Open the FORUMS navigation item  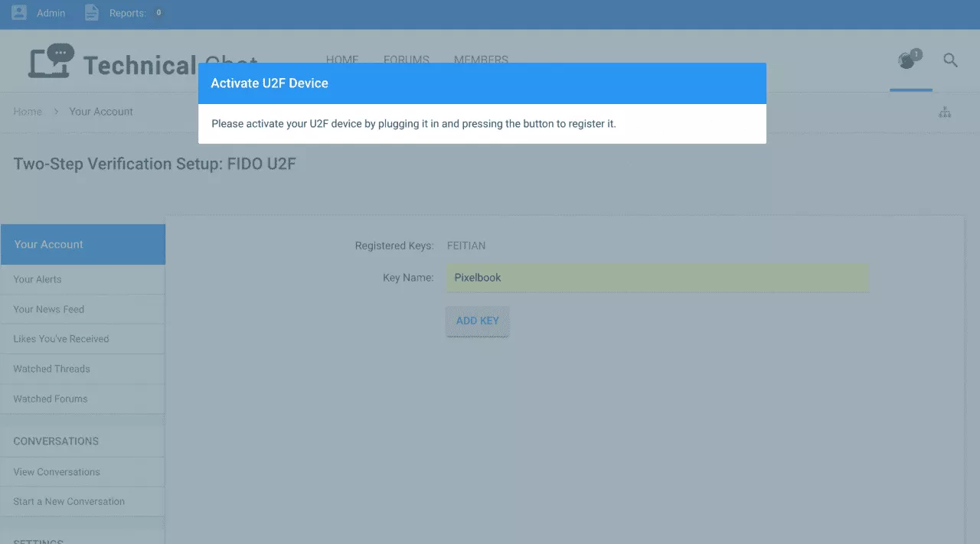pos(406,60)
